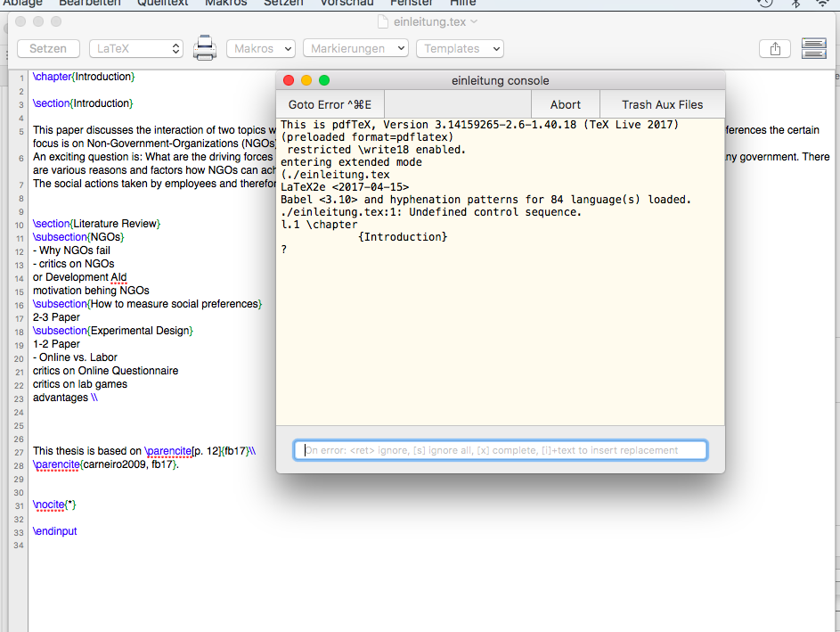The image size is (840, 632).
Task: Close the einleitung console window
Action: (289, 80)
